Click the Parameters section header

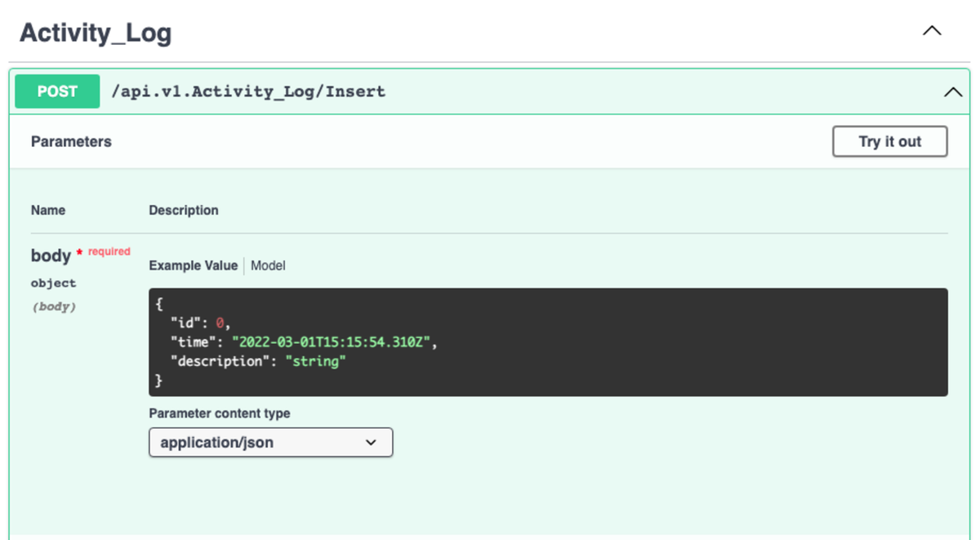(71, 141)
